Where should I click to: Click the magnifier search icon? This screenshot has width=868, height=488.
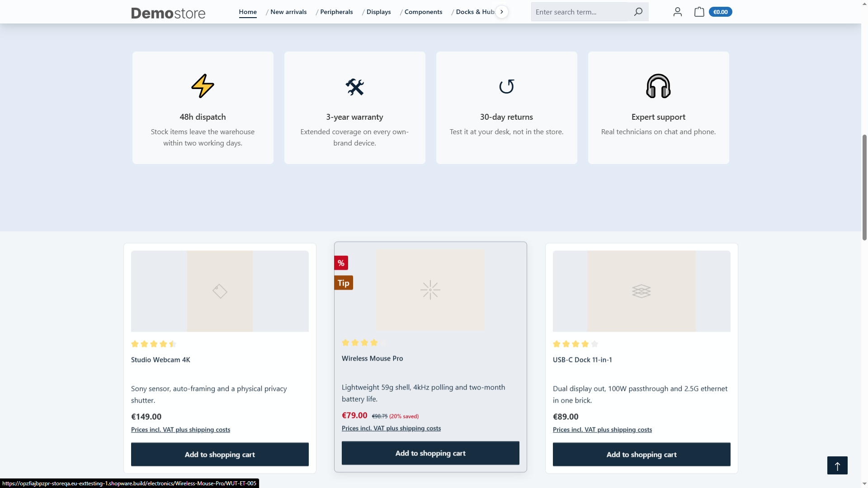point(638,12)
